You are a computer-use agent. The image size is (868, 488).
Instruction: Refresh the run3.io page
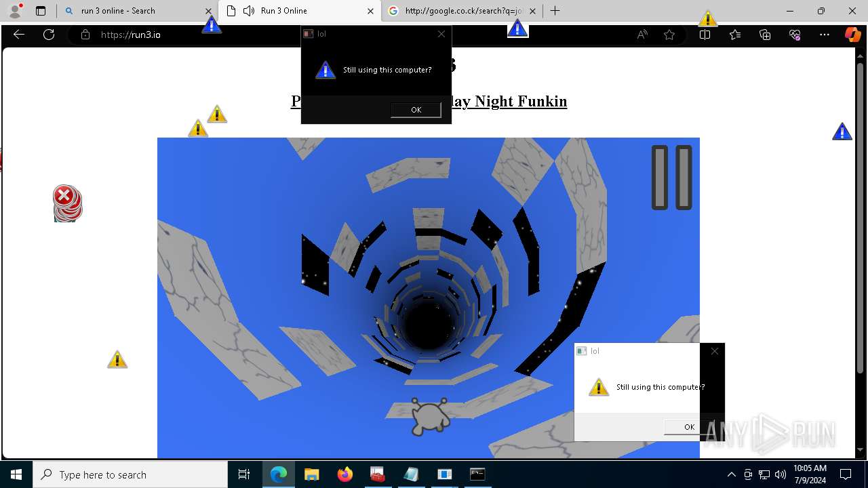[49, 35]
